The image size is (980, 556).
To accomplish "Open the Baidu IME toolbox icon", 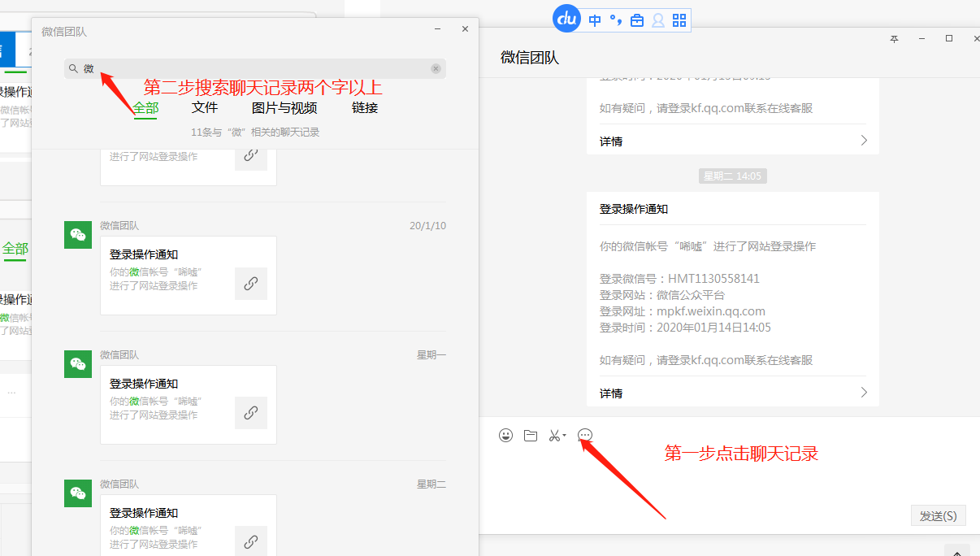I will point(637,20).
